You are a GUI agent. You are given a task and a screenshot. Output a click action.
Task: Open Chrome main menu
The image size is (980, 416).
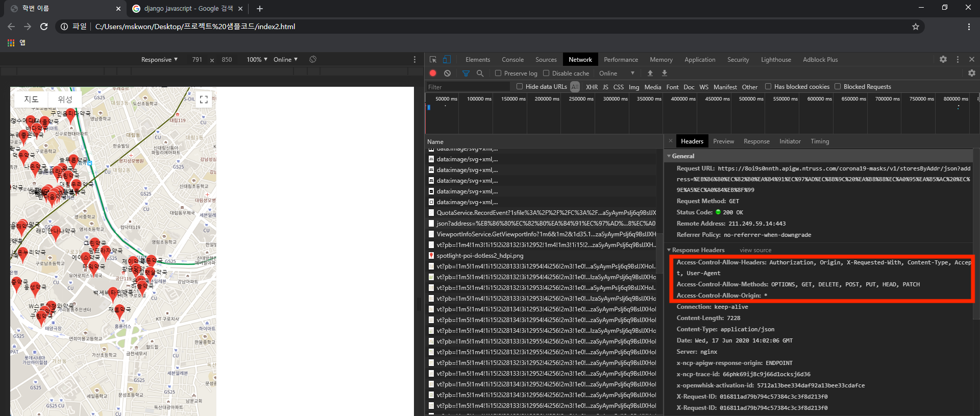pyautogui.click(x=969, y=27)
